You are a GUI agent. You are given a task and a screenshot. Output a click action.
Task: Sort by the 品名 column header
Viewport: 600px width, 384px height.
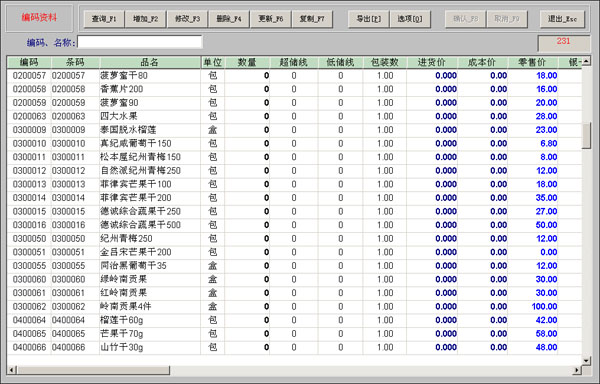[x=150, y=62]
